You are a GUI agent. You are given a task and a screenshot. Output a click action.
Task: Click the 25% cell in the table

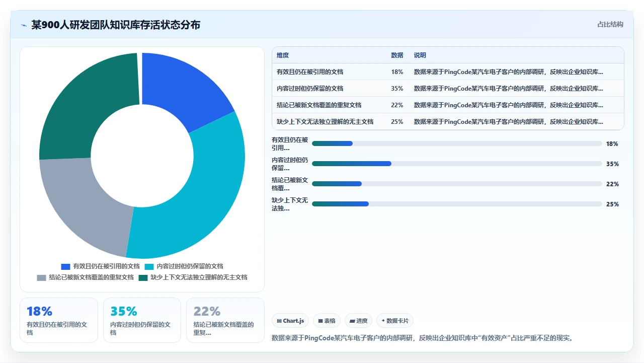[397, 122]
